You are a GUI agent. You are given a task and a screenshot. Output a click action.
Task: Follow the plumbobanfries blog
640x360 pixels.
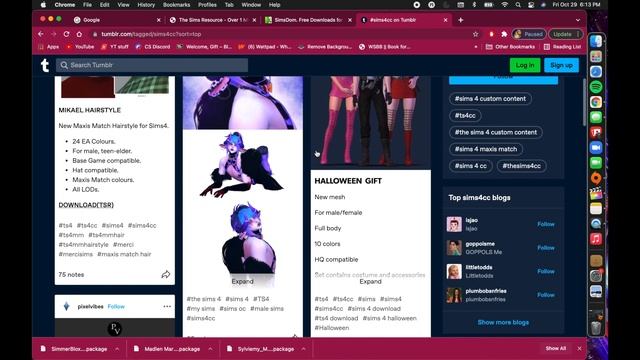(546, 295)
